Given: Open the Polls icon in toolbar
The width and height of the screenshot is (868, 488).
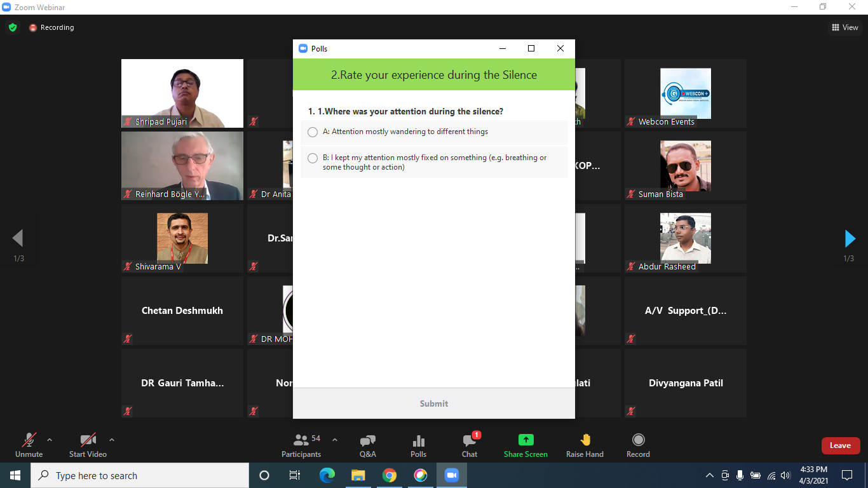Looking at the screenshot, I should (418, 445).
